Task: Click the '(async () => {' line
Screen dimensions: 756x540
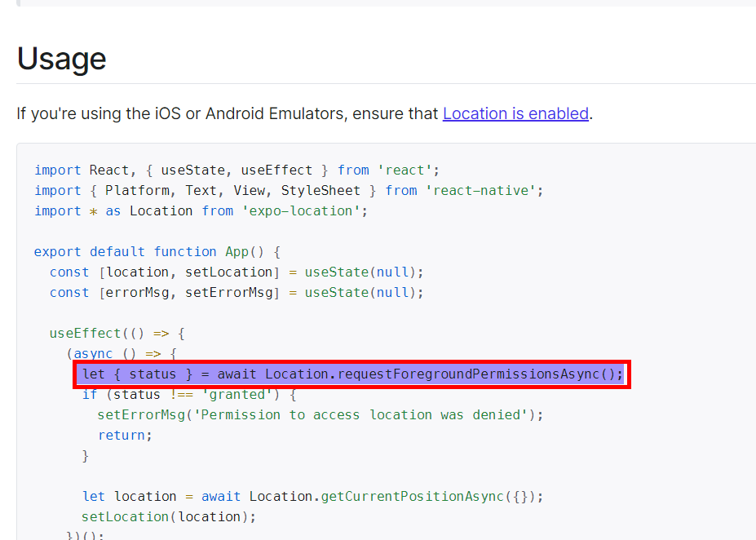Action: pos(122,353)
